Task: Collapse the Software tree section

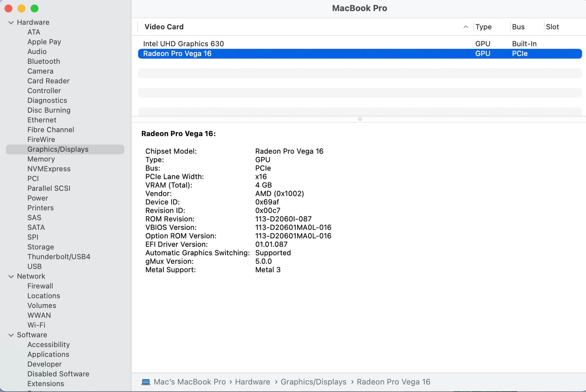Action: [x=11, y=335]
